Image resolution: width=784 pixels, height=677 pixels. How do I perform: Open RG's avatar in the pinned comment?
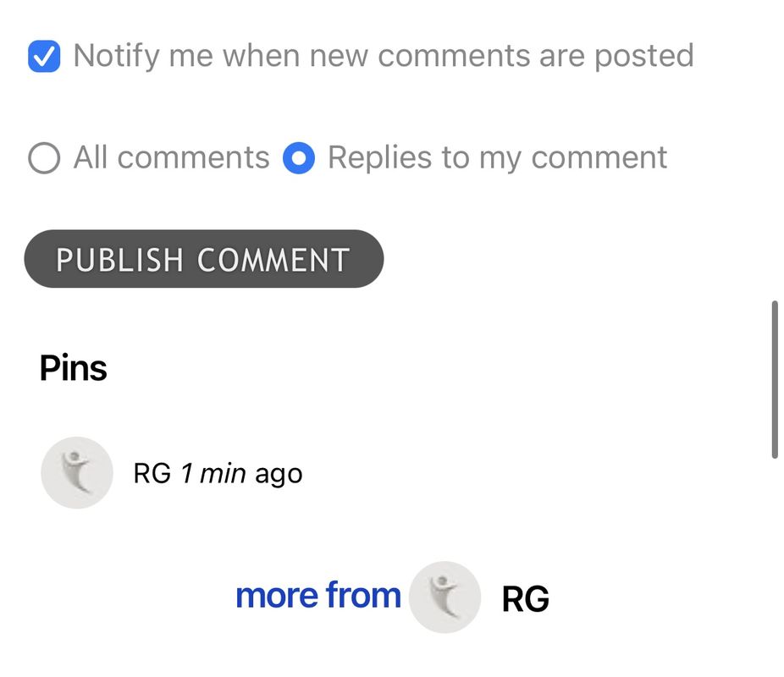tap(76, 473)
